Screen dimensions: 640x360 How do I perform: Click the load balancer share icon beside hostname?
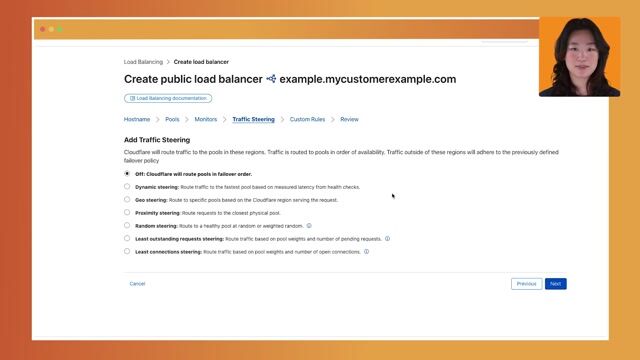271,79
